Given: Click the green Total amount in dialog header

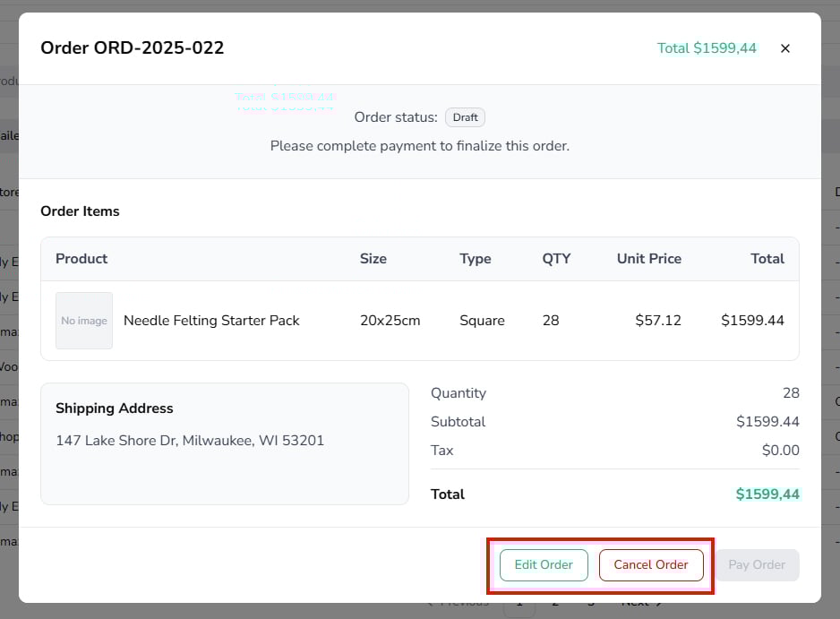Looking at the screenshot, I should click(707, 48).
